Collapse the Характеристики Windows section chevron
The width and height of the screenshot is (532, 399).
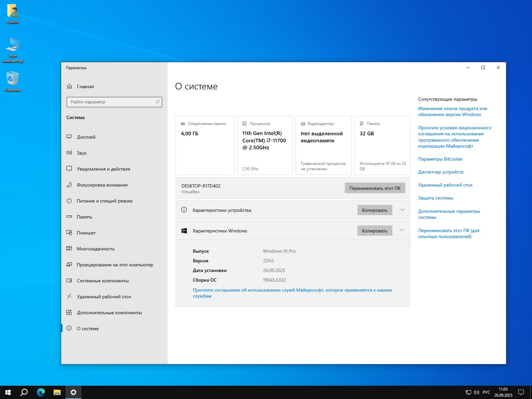[x=402, y=230]
